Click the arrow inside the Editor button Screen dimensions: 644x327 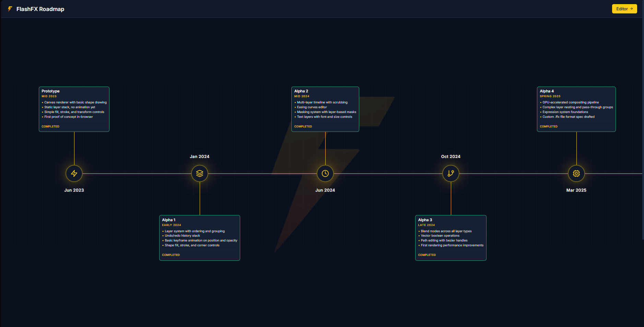tap(631, 9)
